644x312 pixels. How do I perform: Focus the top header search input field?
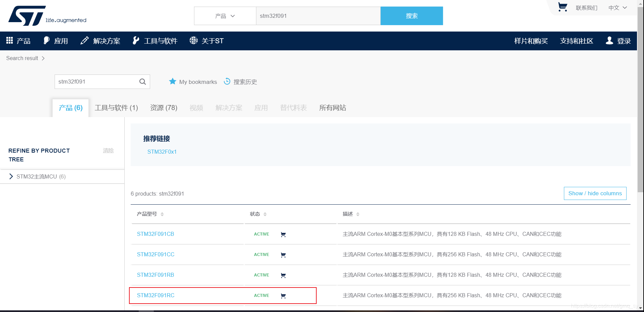318,16
